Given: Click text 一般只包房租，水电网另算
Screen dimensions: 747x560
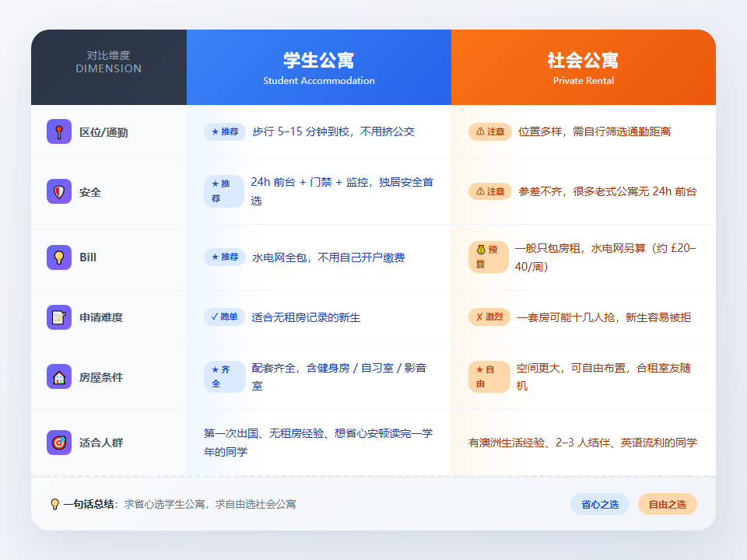Looking at the screenshot, I should (580, 248).
